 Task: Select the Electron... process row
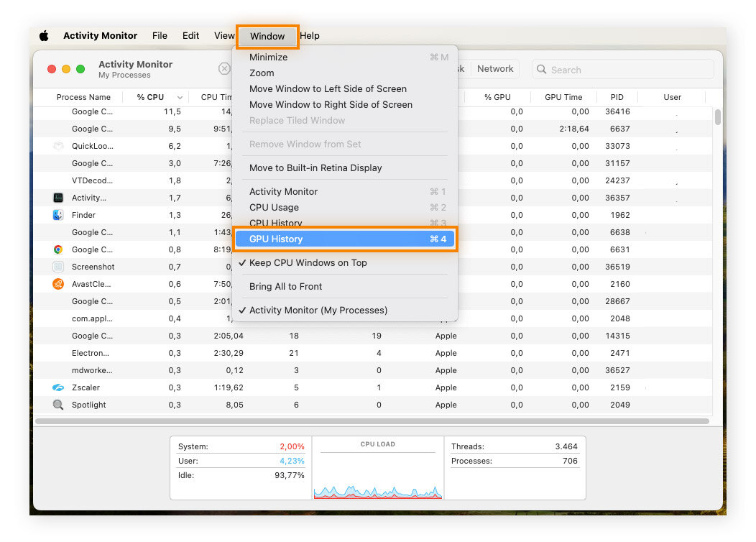point(372,353)
